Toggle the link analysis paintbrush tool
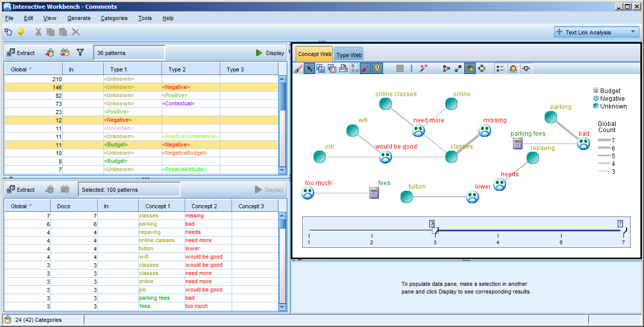 [299, 68]
